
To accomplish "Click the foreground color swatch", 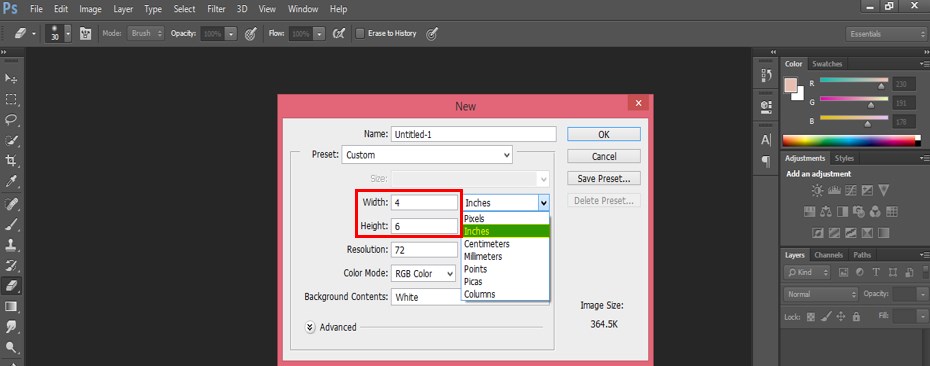I will point(791,85).
